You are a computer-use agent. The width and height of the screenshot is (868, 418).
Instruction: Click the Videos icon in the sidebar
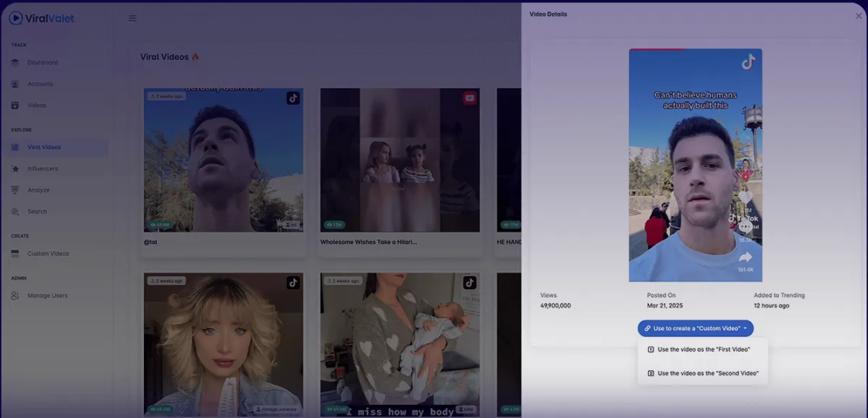tap(15, 106)
